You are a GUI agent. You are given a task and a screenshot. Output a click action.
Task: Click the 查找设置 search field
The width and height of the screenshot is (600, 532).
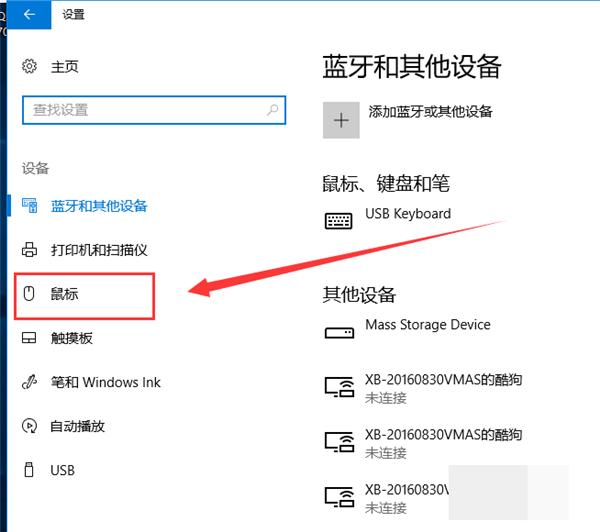154,110
